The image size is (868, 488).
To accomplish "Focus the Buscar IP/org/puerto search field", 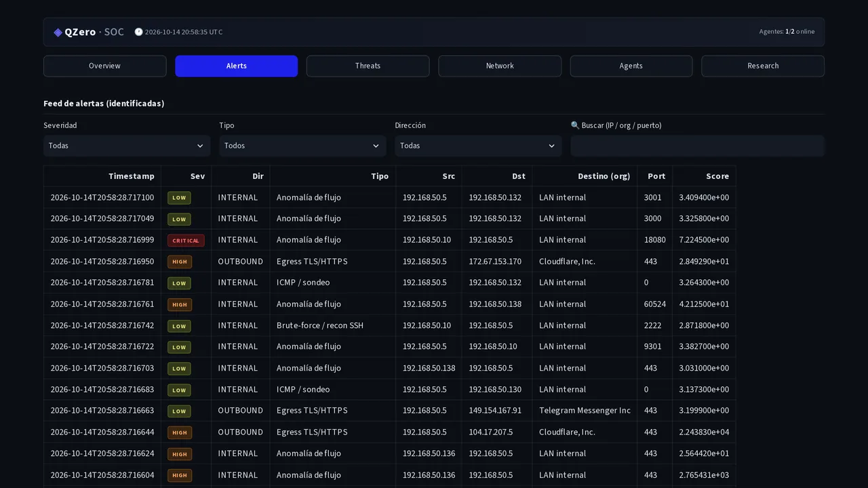I will (697, 146).
